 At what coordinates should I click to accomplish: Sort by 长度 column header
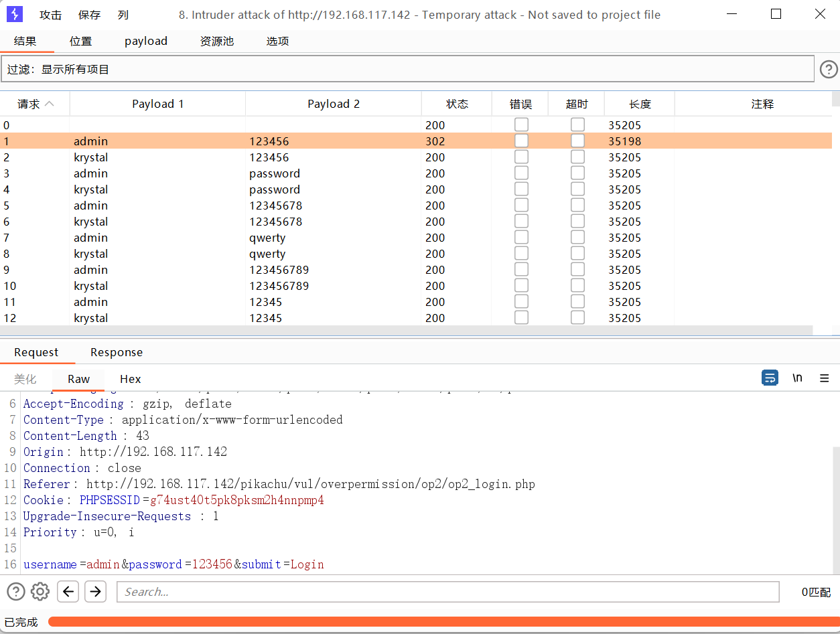[x=640, y=104]
